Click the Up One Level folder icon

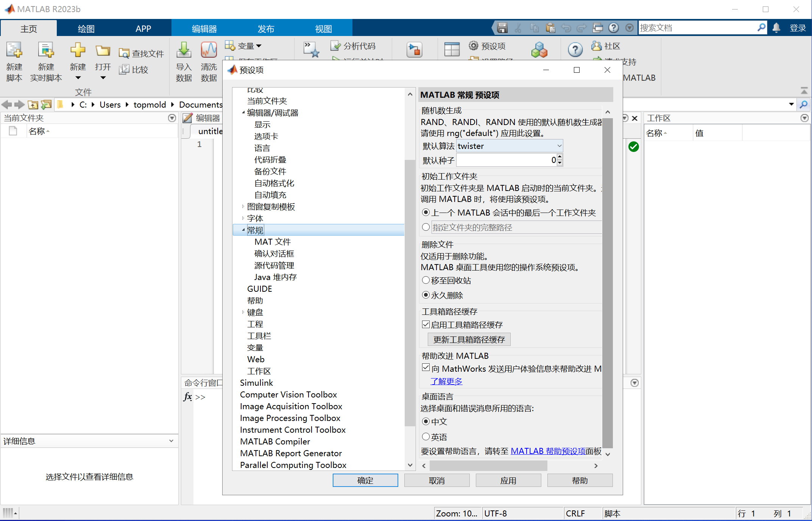point(33,105)
